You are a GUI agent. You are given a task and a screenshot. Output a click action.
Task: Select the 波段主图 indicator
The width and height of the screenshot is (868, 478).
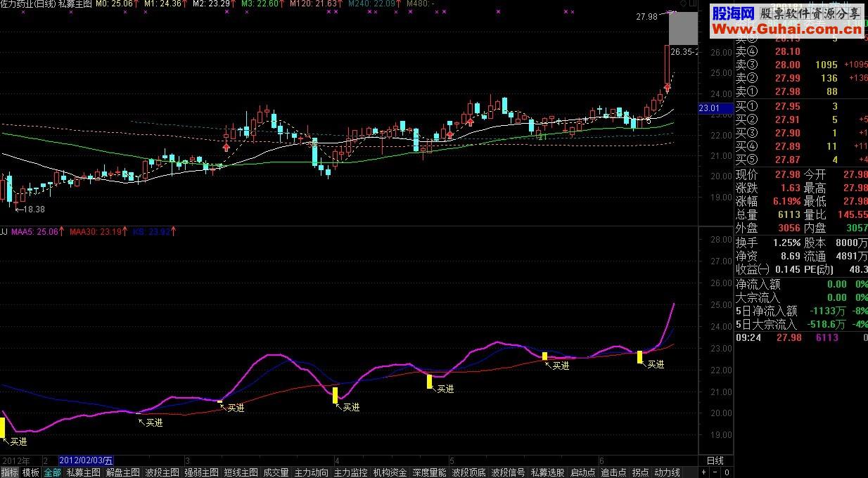click(x=162, y=472)
